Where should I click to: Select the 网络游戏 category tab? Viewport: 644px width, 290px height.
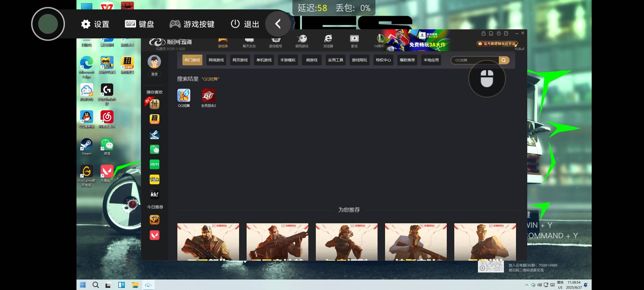point(216,60)
